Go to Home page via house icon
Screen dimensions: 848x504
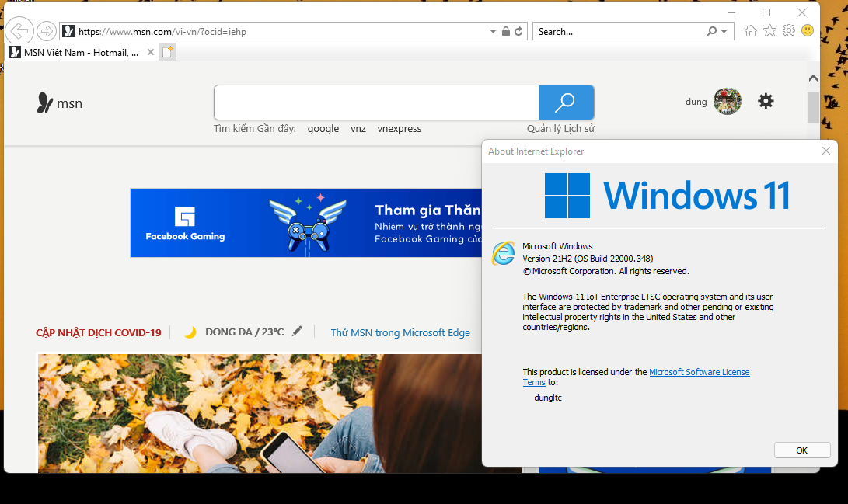coord(751,31)
